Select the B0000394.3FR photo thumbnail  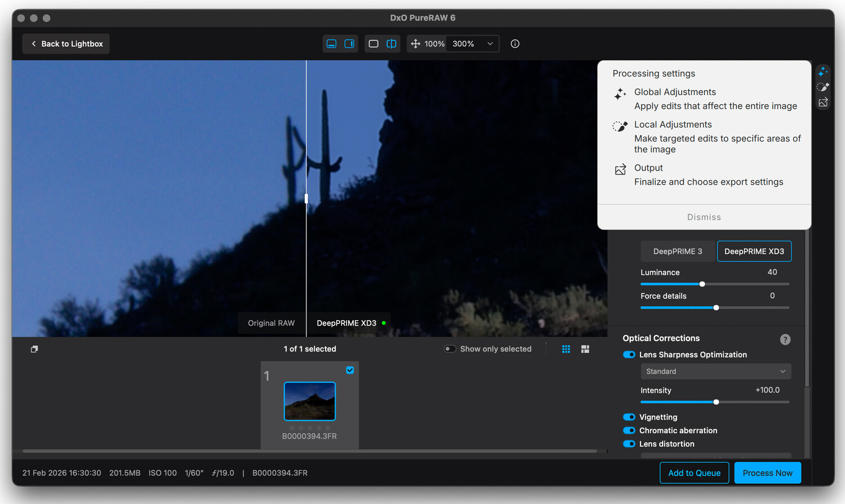pyautogui.click(x=310, y=402)
